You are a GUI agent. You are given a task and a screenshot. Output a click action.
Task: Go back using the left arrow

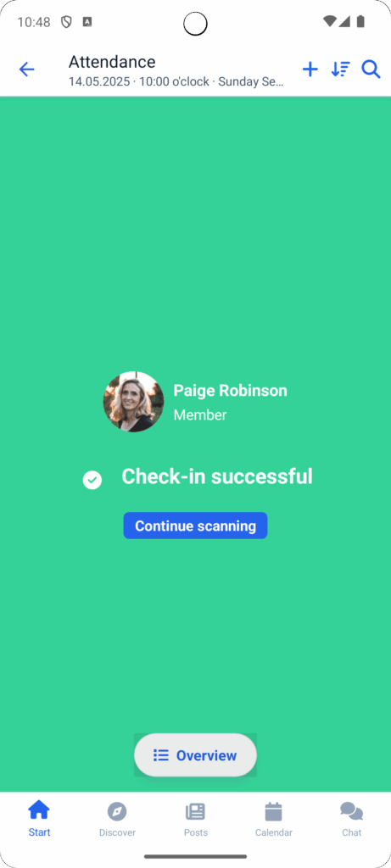pos(26,70)
